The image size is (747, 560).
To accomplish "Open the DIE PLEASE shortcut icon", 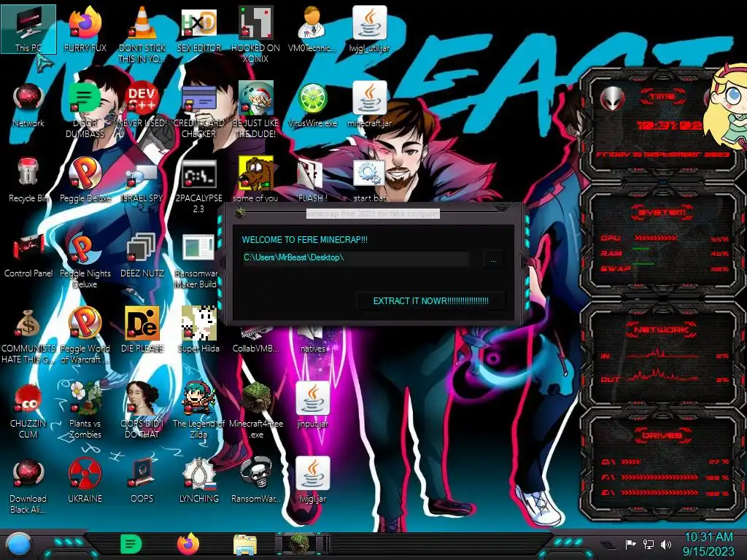I will (x=142, y=330).
